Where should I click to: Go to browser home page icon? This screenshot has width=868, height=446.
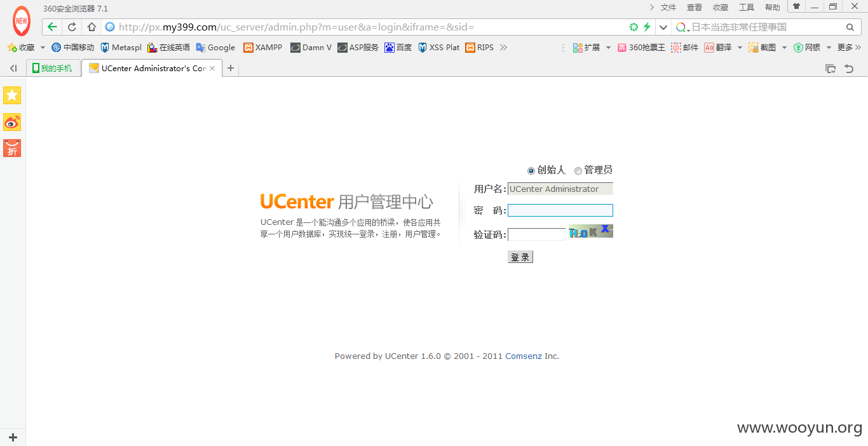92,27
